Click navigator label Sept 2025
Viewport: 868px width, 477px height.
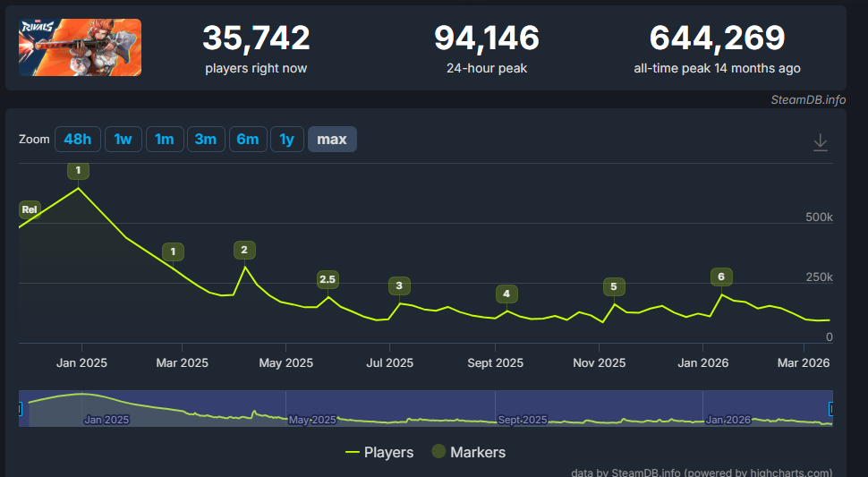(523, 420)
